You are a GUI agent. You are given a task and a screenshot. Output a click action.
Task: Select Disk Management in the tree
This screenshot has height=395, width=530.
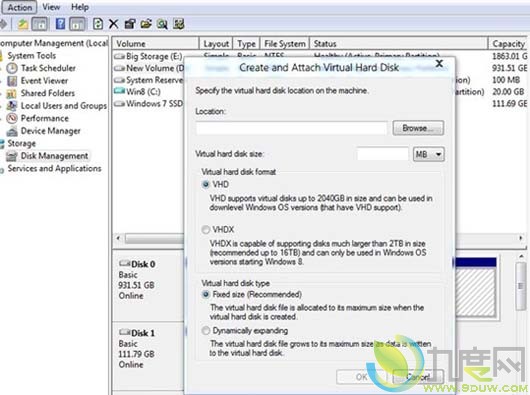54,156
